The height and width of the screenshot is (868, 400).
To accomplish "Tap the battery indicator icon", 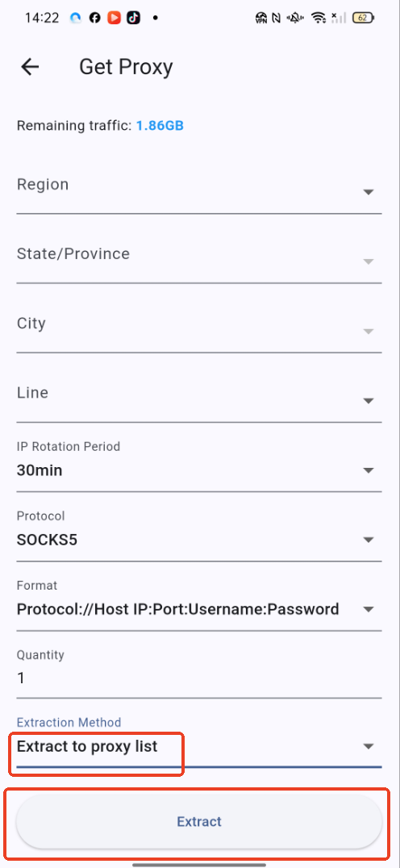I will coord(364,18).
